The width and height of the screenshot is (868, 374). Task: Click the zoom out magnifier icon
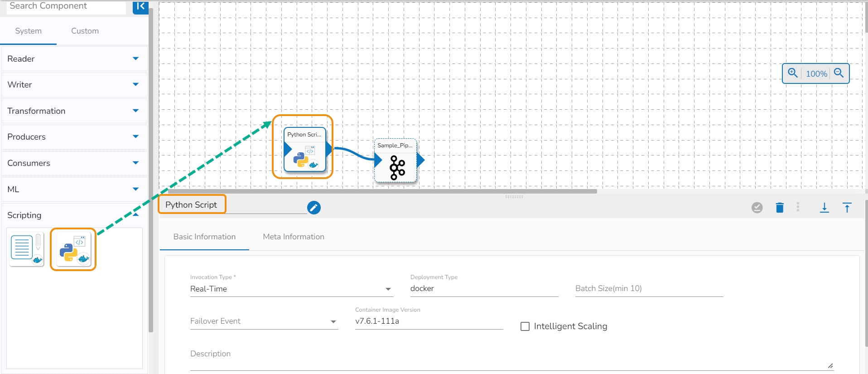point(839,73)
